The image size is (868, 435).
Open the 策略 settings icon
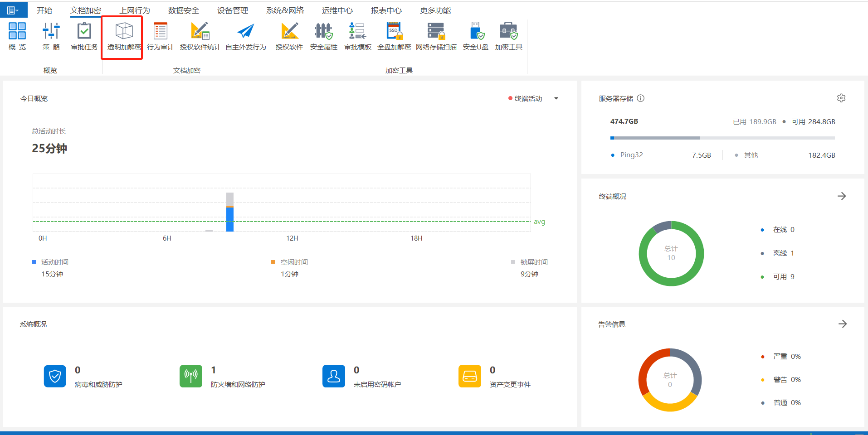pyautogui.click(x=51, y=36)
